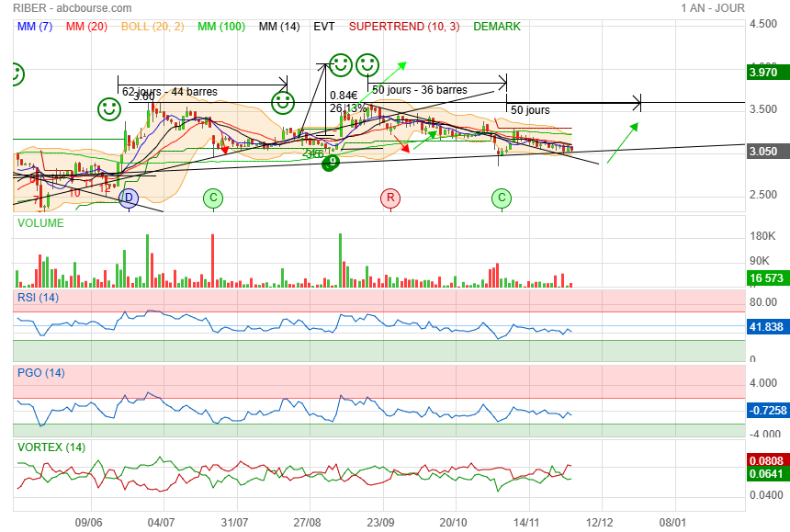The width and height of the screenshot is (790, 532).
Task: Expand the RSI (14) indicator label
Action: 39,297
